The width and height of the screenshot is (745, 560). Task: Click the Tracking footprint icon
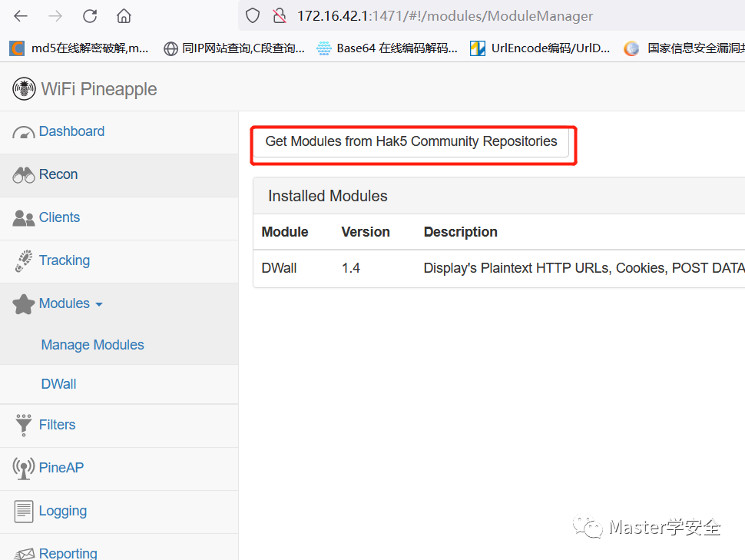coord(23,261)
